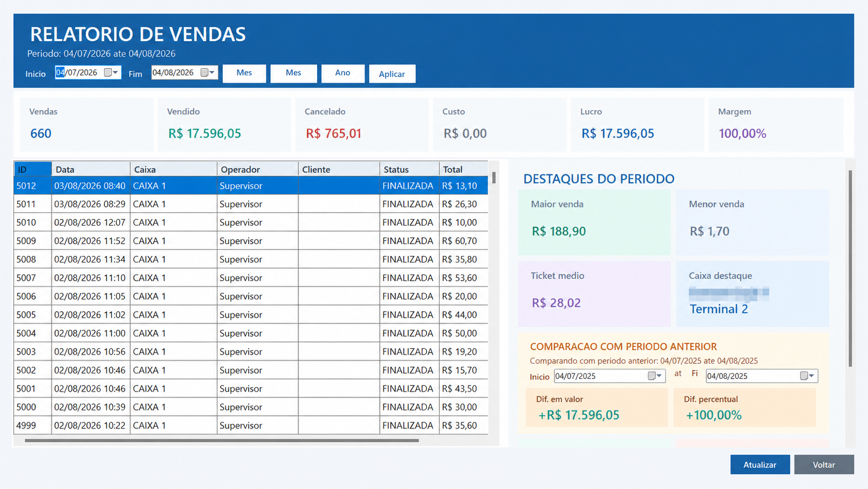Select sale row with ID 5011
The image size is (868, 489).
(251, 204)
